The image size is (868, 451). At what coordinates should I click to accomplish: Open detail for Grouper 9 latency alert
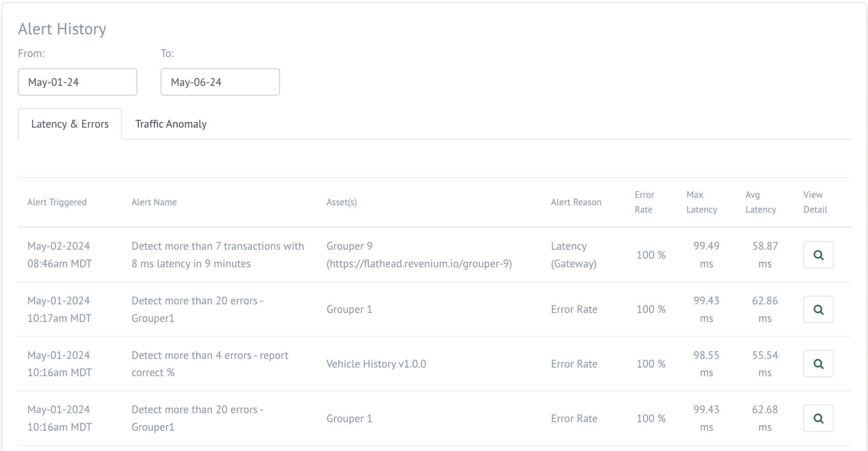pyautogui.click(x=818, y=255)
